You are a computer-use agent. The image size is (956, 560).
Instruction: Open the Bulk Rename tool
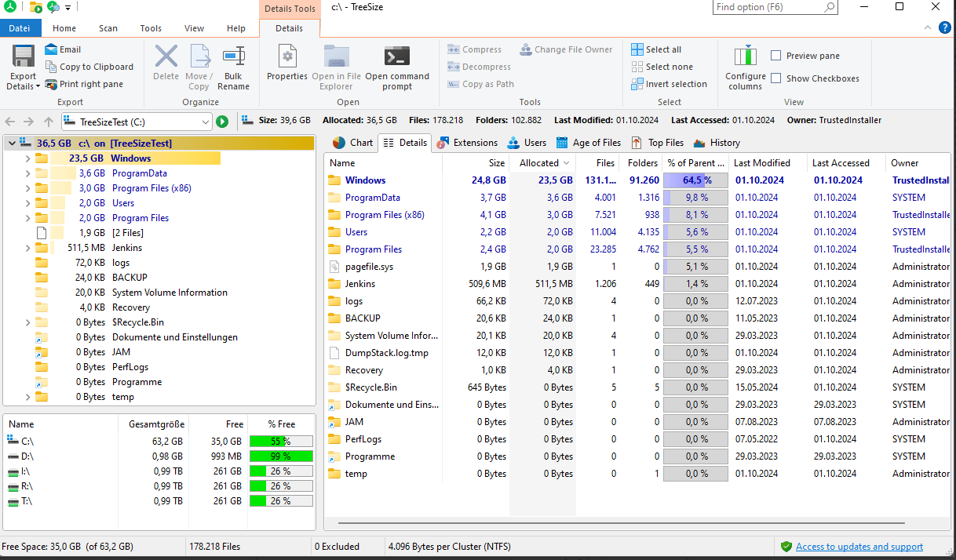tap(233, 67)
